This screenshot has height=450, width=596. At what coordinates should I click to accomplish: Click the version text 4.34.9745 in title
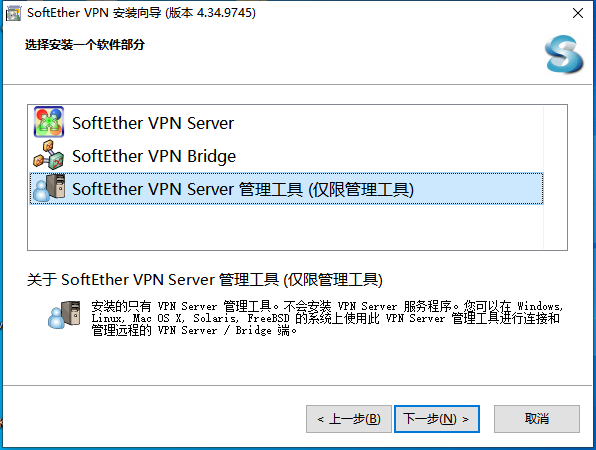(x=226, y=13)
